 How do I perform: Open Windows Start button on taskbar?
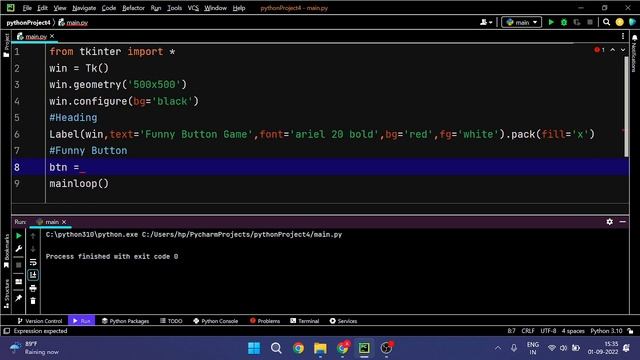pyautogui.click(x=254, y=348)
